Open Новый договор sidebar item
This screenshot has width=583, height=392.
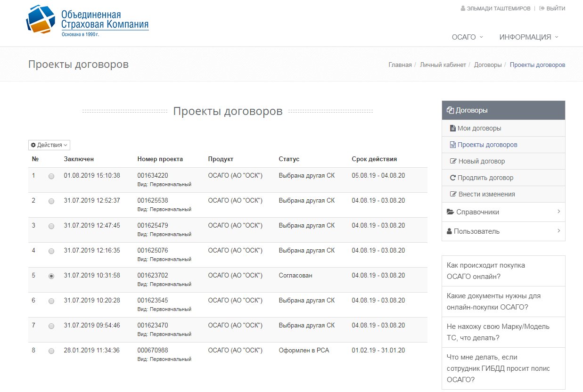pos(503,161)
